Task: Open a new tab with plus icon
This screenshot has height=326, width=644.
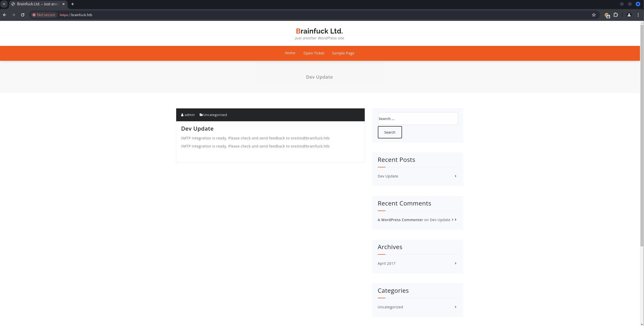Action: pyautogui.click(x=73, y=4)
